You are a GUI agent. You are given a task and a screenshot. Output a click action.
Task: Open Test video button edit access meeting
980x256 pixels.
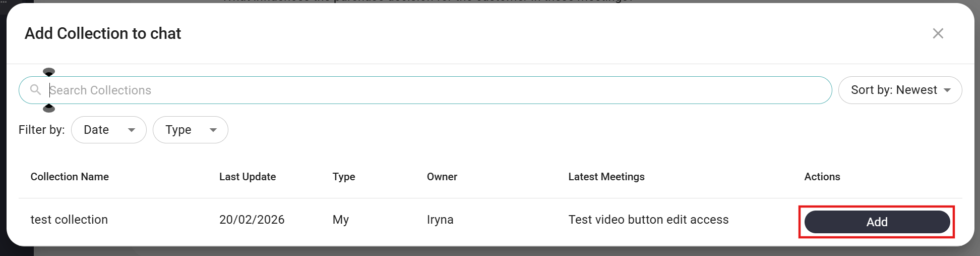(648, 220)
